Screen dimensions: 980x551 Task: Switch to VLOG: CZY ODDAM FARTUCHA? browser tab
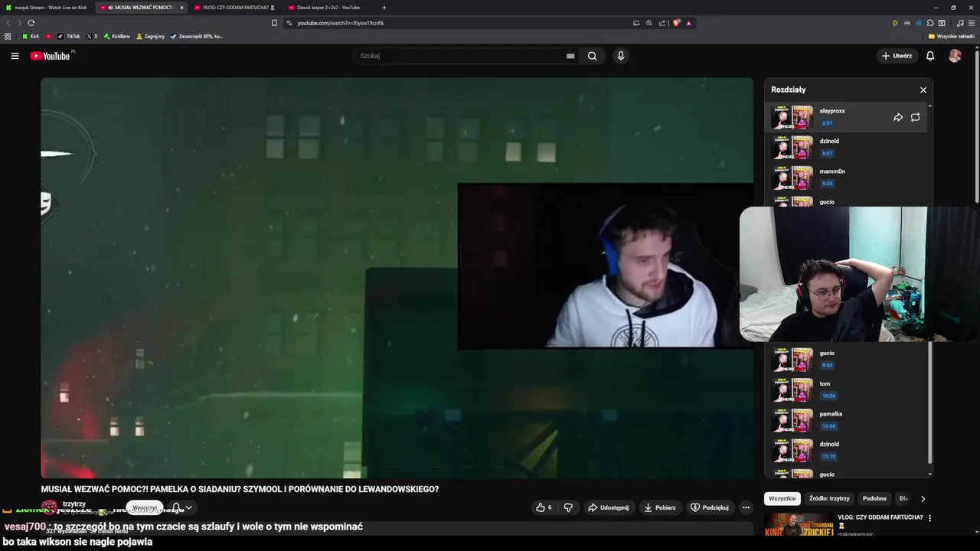pos(236,8)
